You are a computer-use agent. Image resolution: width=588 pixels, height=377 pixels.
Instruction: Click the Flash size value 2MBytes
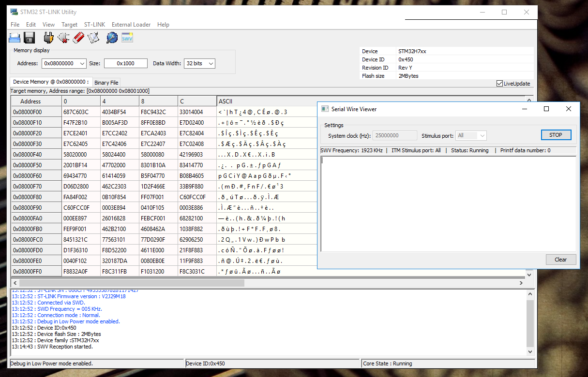408,76
